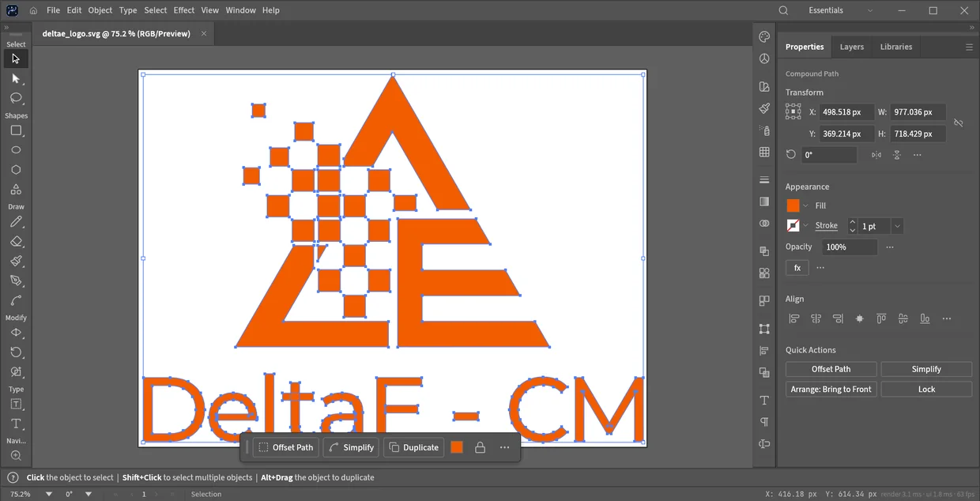This screenshot has width=980, height=501.
Task: Open the Brushes panel icon
Action: pos(764,108)
